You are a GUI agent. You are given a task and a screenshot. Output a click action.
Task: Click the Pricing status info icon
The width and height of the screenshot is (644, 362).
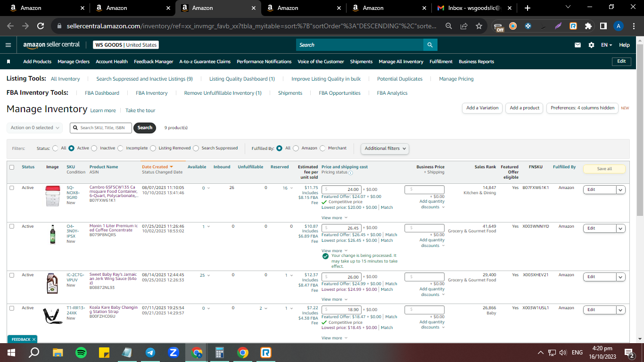350,173
